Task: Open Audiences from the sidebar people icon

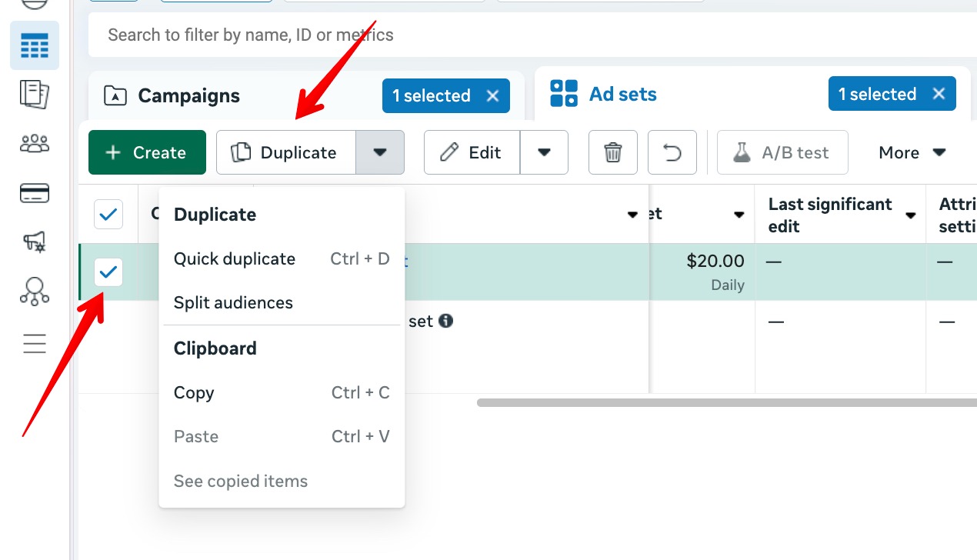Action: click(x=35, y=143)
